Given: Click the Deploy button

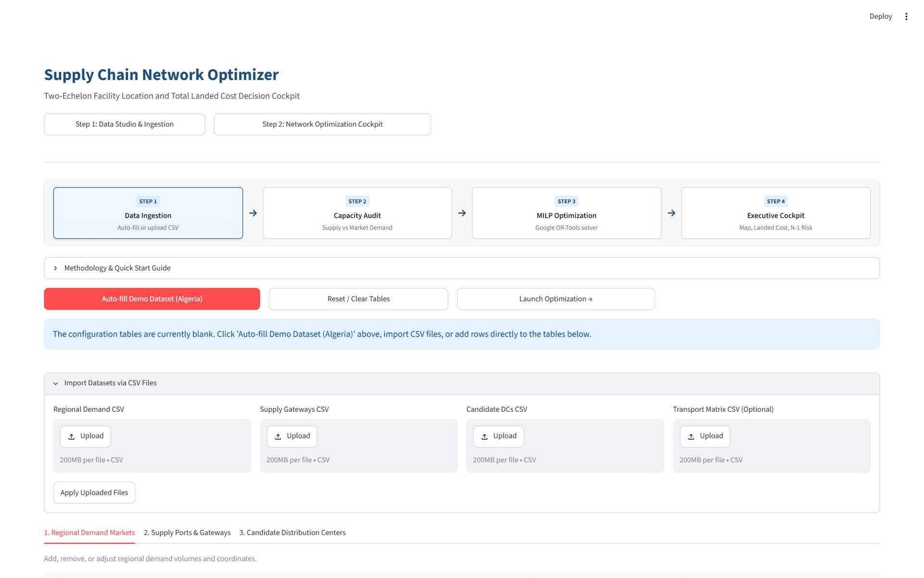Looking at the screenshot, I should pyautogui.click(x=881, y=16).
